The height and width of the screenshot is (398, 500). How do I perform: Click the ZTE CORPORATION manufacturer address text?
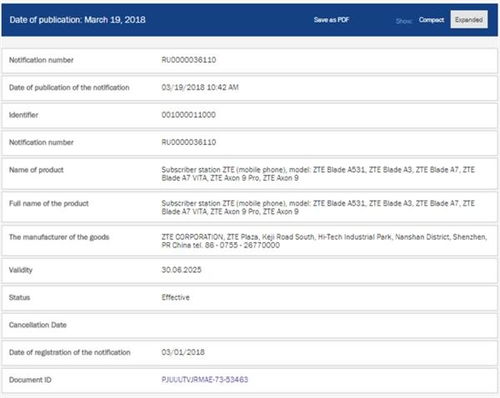[324, 241]
